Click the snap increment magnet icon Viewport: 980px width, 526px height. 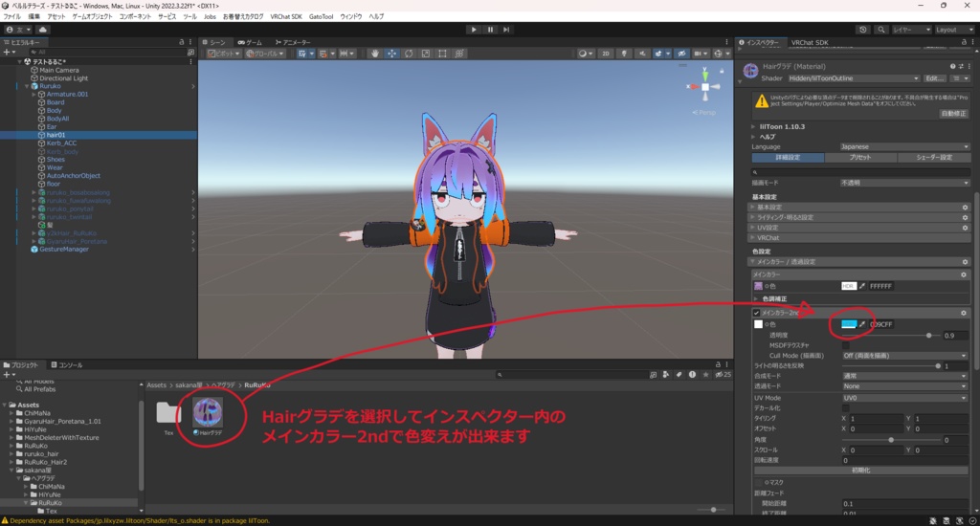coord(325,54)
